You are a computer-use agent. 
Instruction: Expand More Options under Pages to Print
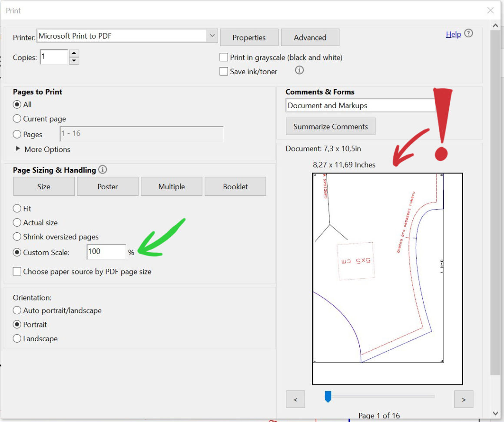click(x=18, y=149)
